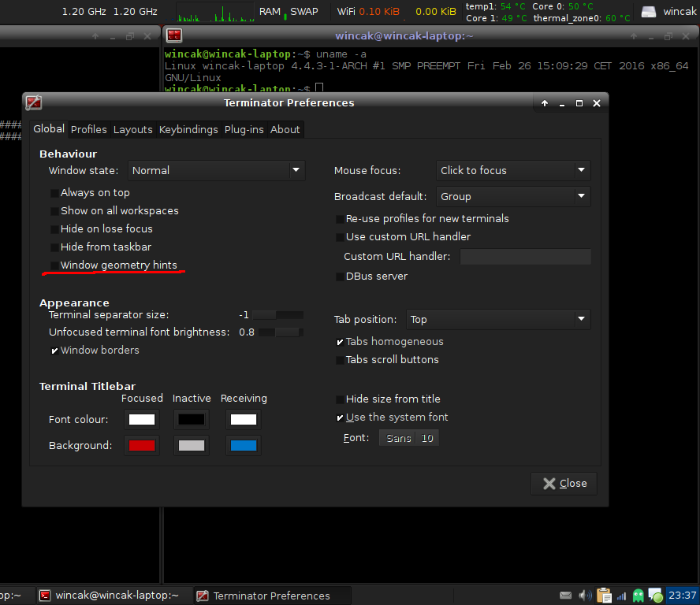Viewport: 700px width, 605px height.
Task: Click the mail envelope tray icon
Action: coord(565,596)
